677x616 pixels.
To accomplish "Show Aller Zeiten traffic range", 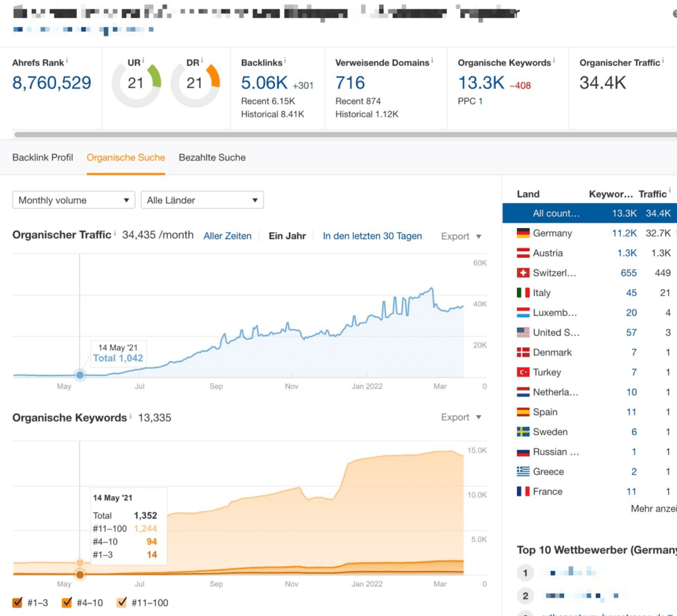I will tap(227, 236).
